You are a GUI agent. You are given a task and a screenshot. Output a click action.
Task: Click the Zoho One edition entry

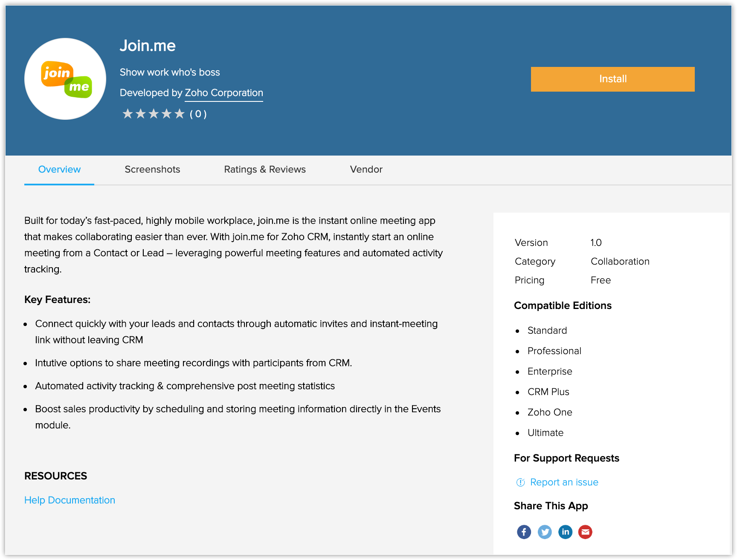point(550,413)
